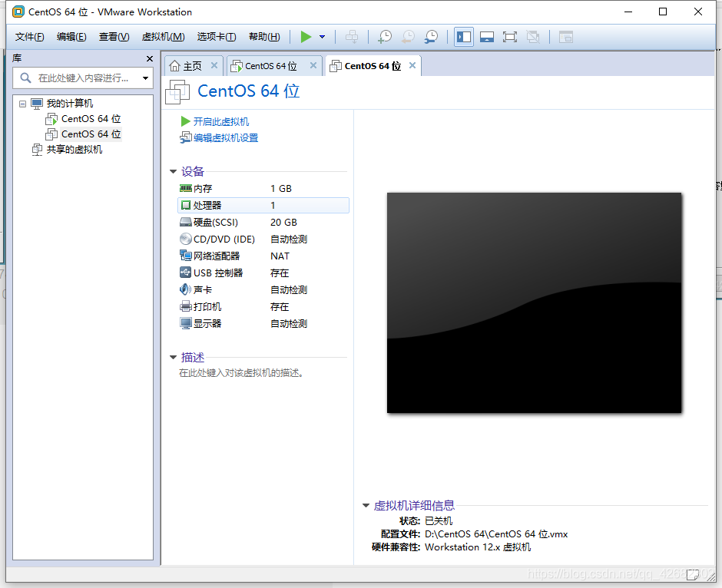Open the 编辑(E) menu
722x588 pixels.
pyautogui.click(x=71, y=37)
